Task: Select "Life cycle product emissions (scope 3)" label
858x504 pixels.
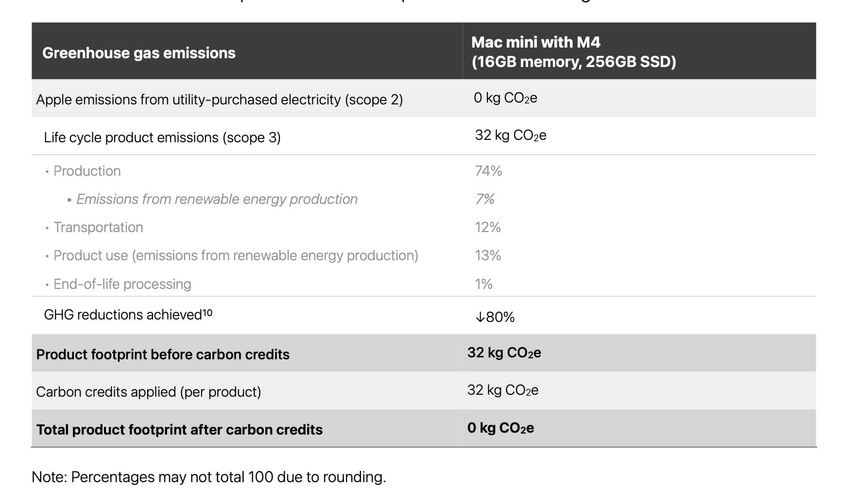Action: (x=162, y=137)
